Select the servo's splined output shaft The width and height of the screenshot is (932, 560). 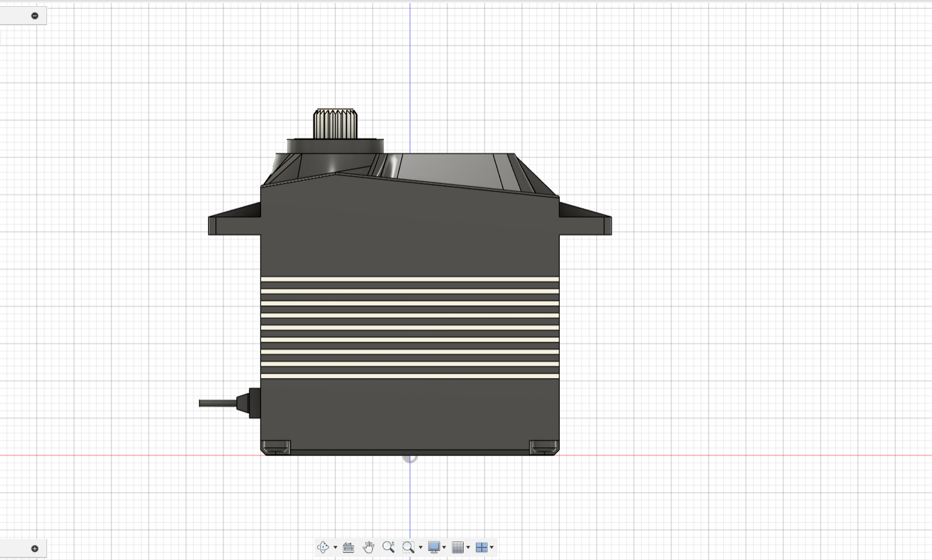(335, 123)
